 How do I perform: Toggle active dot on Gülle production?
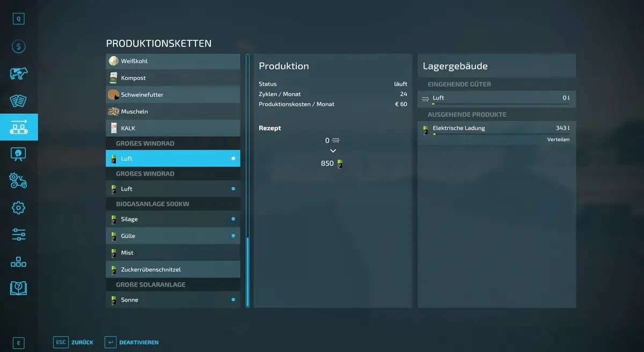pos(233,236)
